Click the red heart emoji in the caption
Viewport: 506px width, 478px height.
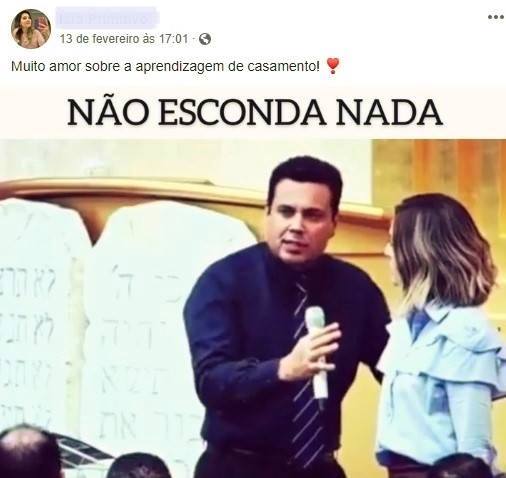pos(332,66)
